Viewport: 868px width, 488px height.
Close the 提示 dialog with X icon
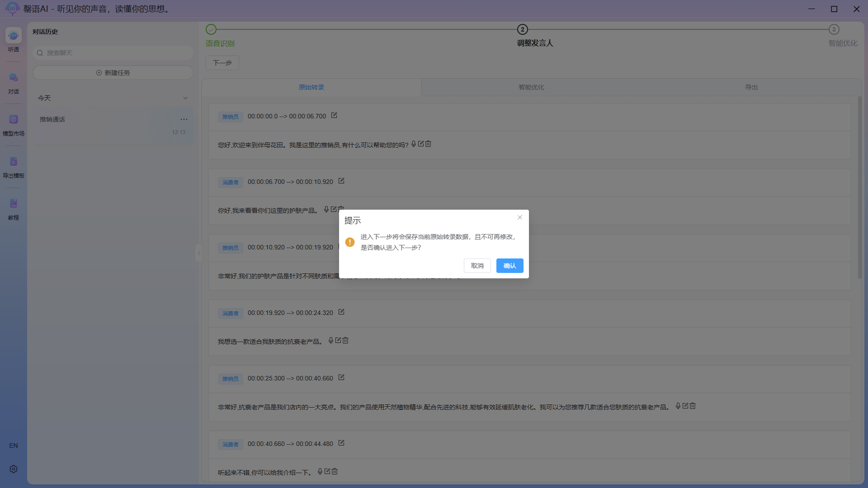coord(520,217)
